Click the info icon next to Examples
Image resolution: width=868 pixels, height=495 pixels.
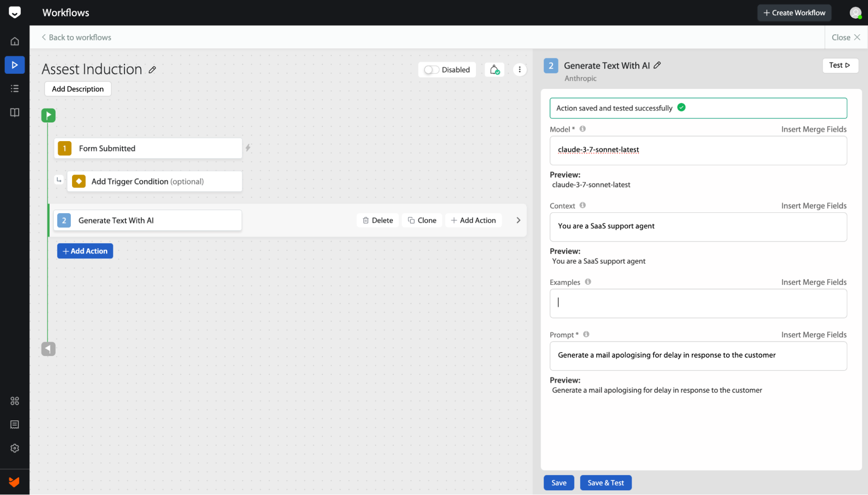pos(588,282)
